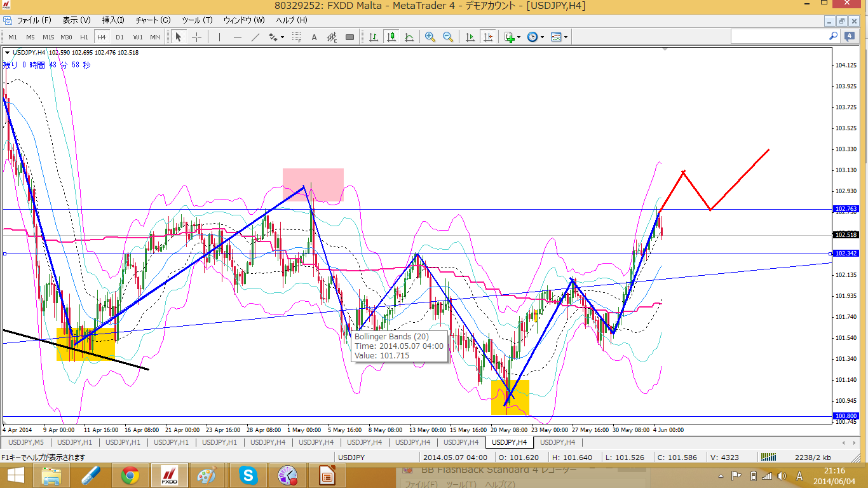This screenshot has height=488, width=868.
Task: Collapse the USDJPY,H4 chart header triangle
Action: [x=7, y=53]
